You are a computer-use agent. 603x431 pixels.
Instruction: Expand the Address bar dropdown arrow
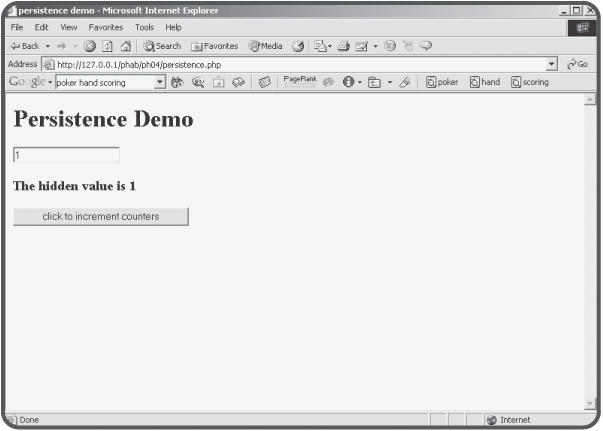551,64
